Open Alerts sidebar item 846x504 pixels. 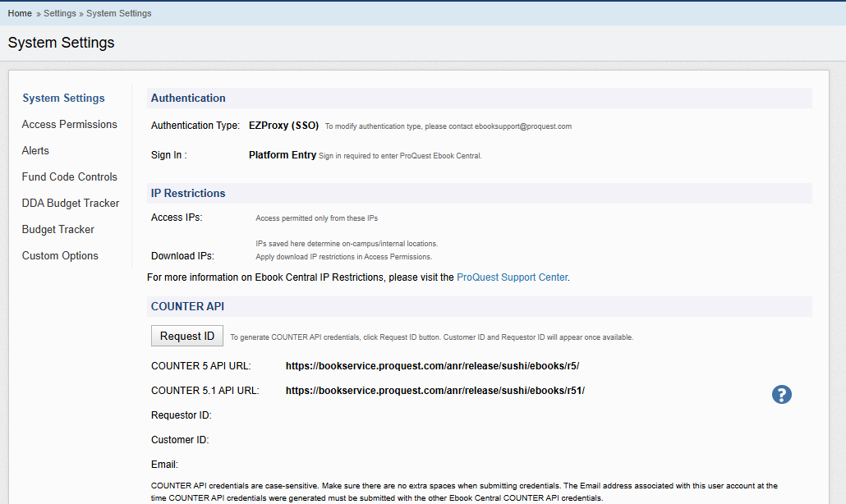(35, 151)
